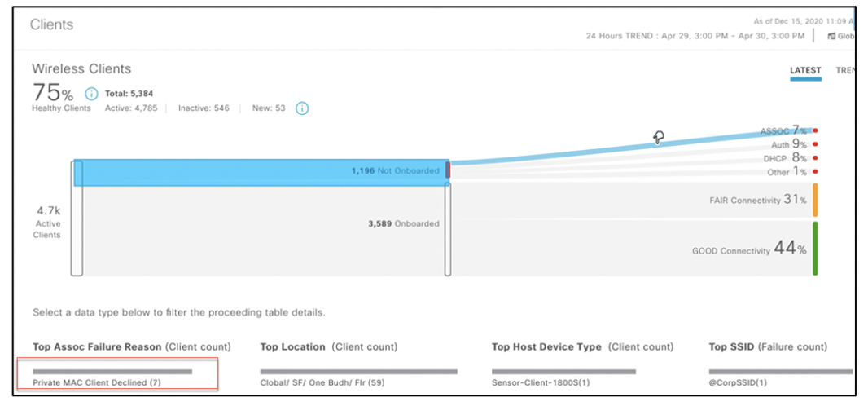Click the red dot beside ASSOC 7%
The image size is (868, 406).
point(815,130)
